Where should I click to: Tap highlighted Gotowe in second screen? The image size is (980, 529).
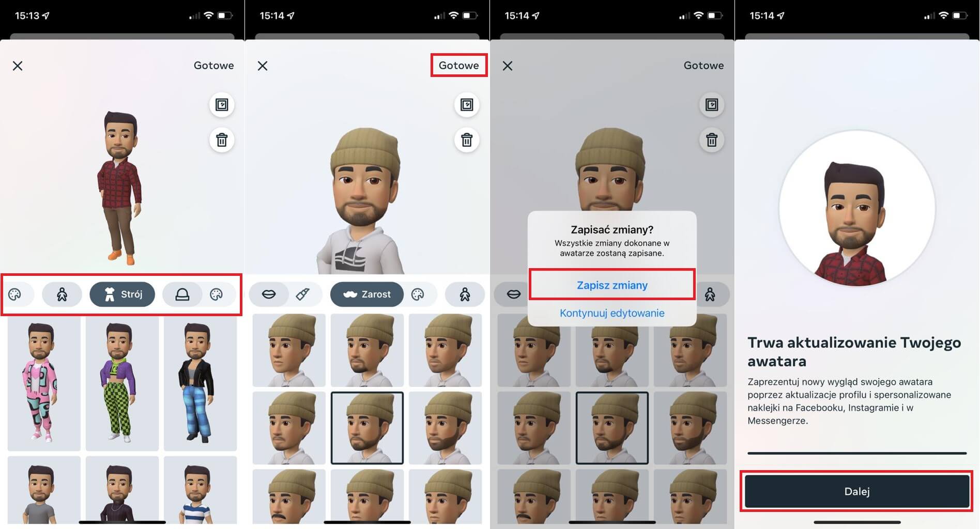point(459,66)
